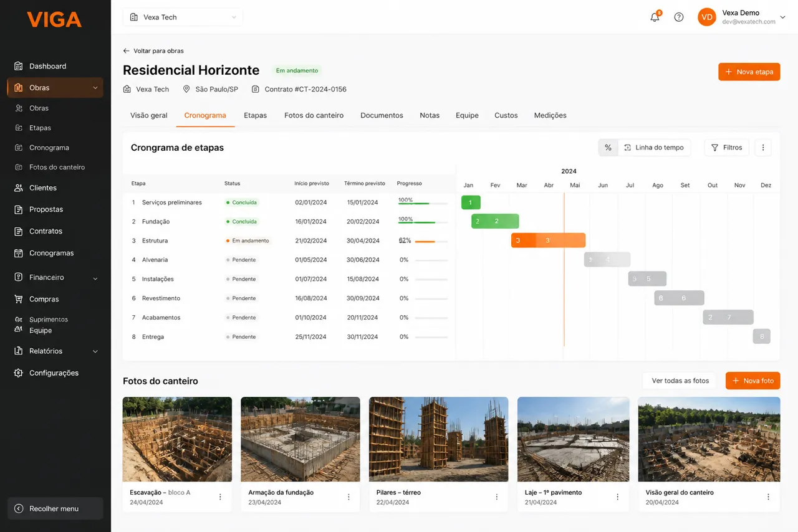This screenshot has height=532, width=798.
Task: Click the Nova foto button
Action: pos(753,381)
